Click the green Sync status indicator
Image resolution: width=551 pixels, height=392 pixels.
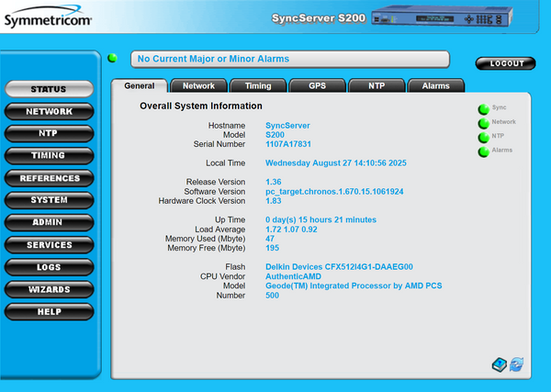click(484, 109)
